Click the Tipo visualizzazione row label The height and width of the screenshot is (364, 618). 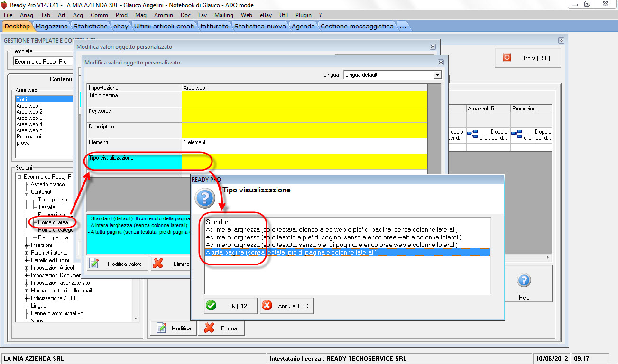[134, 161]
